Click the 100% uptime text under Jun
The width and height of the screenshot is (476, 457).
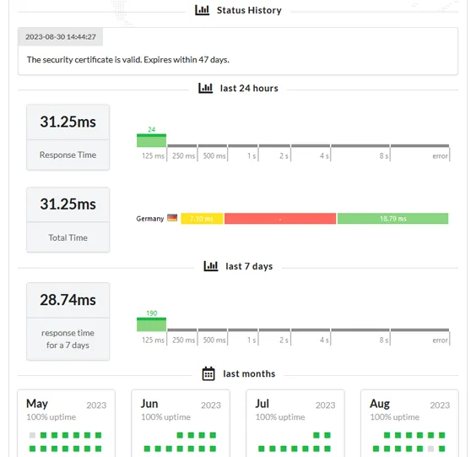point(165,417)
